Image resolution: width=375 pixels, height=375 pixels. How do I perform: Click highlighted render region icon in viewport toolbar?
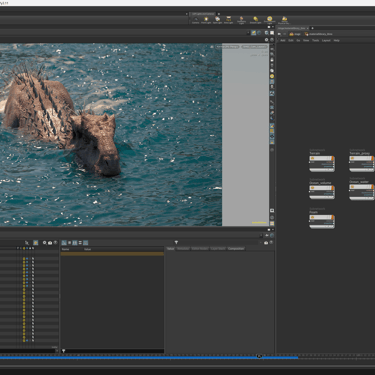pyautogui.click(x=253, y=33)
